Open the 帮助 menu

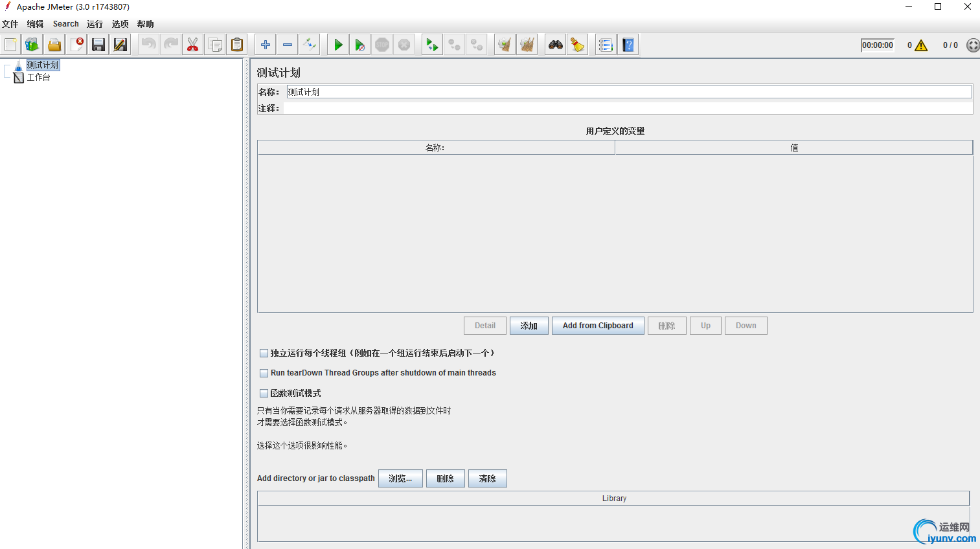[x=146, y=24]
